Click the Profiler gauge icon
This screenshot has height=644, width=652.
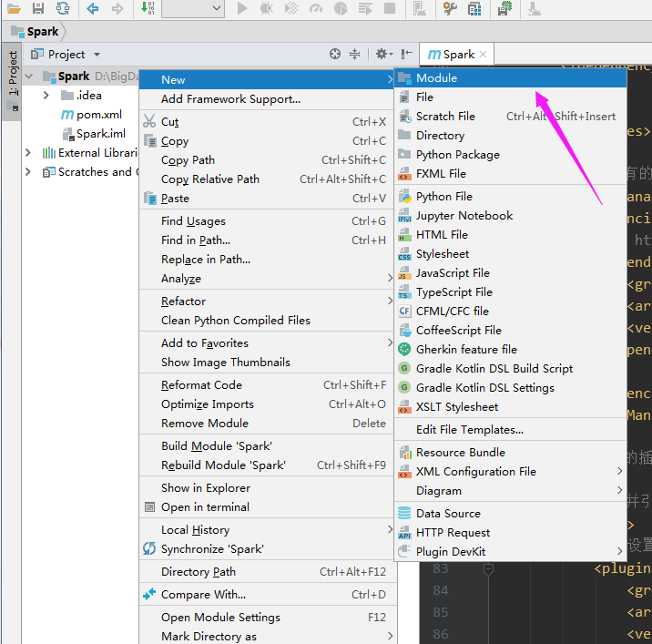[316, 8]
